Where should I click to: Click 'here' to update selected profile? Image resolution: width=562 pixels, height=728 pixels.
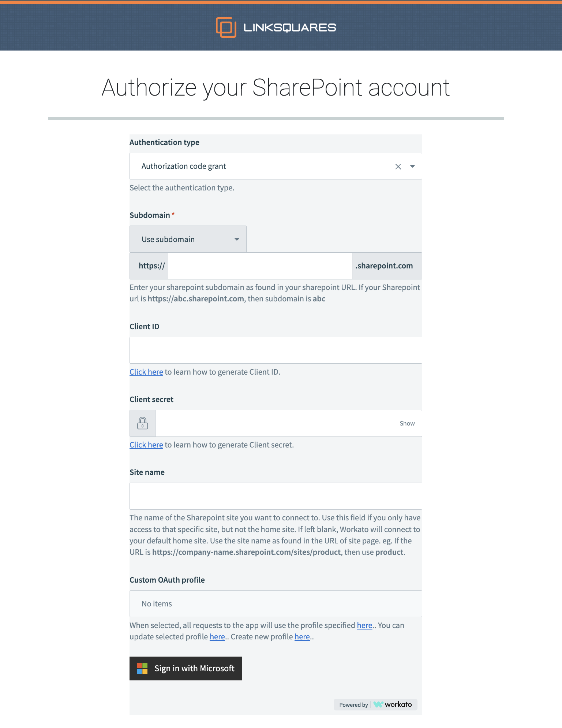[x=217, y=637]
